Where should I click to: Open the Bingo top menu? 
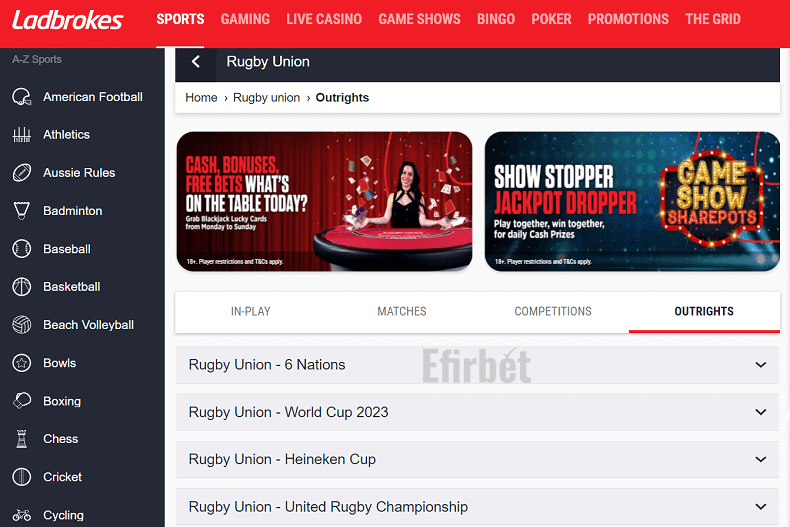click(496, 19)
